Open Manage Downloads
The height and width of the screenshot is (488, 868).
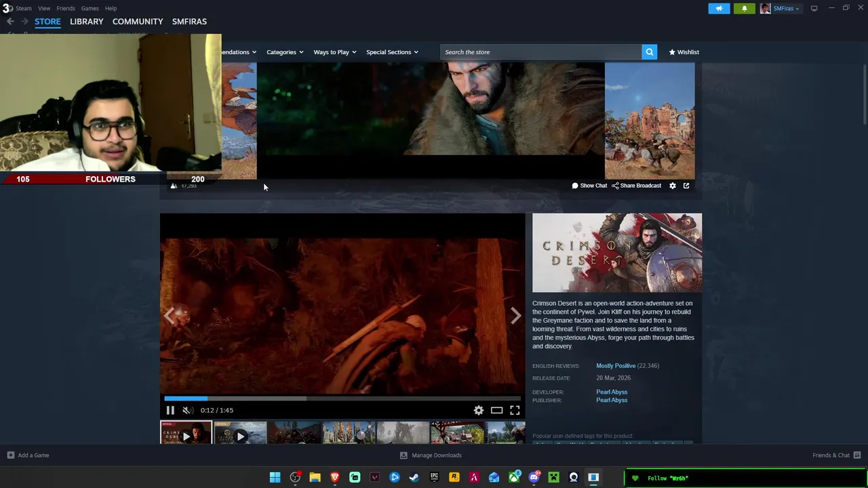click(431, 455)
